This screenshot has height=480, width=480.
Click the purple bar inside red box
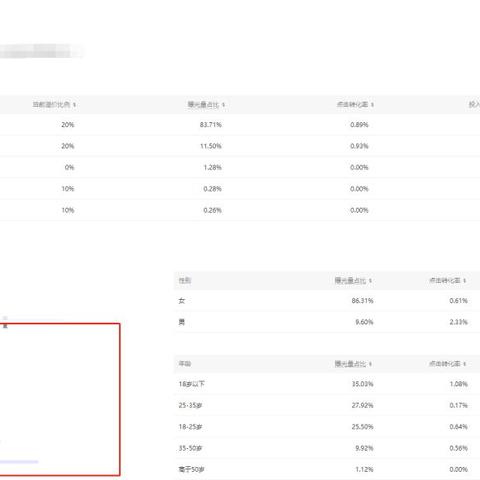[19, 462]
